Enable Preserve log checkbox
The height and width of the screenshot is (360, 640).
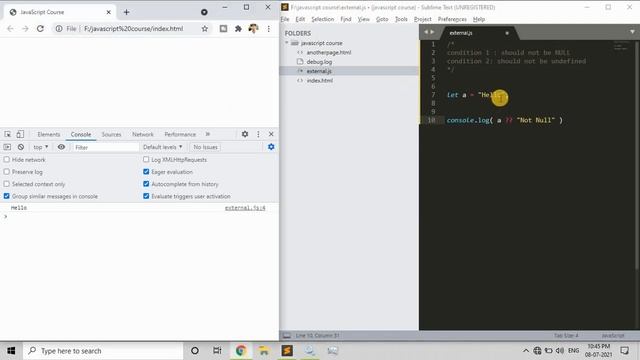click(x=7, y=172)
